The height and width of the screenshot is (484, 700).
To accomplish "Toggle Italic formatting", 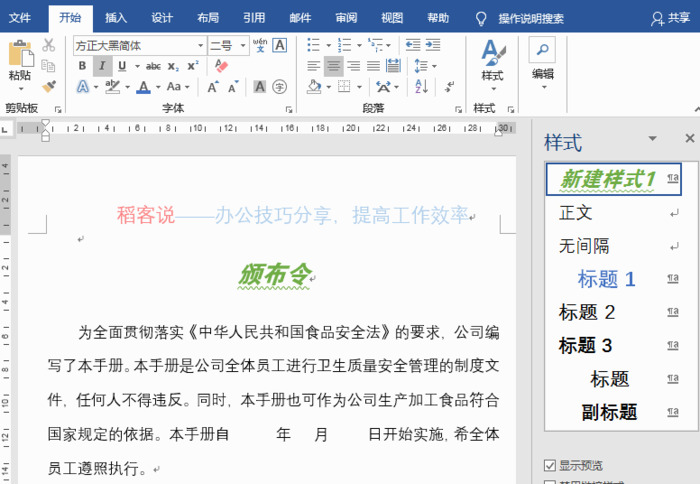I will tap(102, 66).
